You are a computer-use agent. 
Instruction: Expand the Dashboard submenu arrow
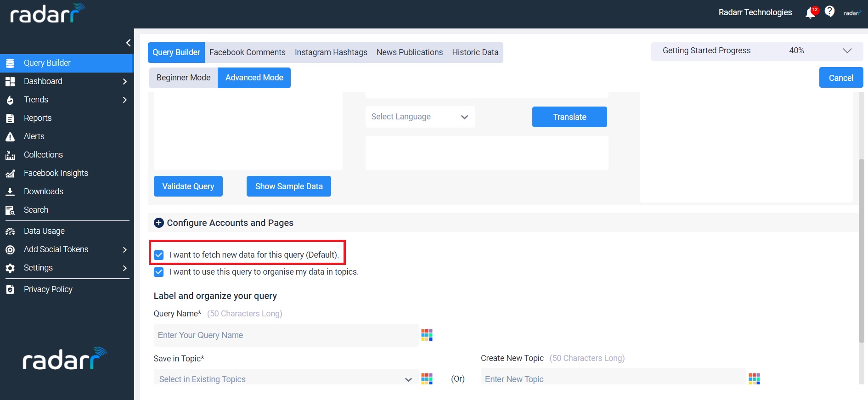click(x=124, y=81)
